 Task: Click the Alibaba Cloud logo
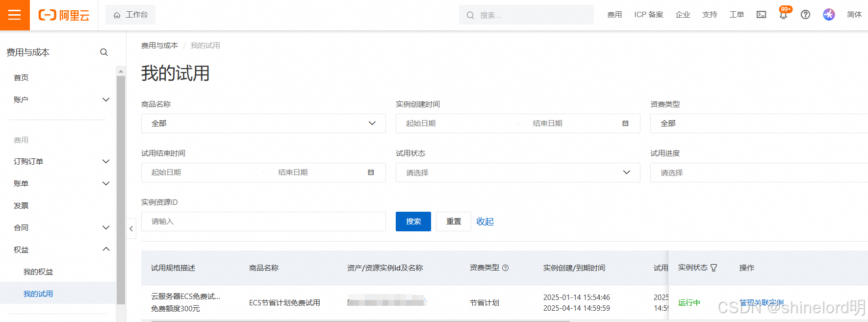click(x=64, y=15)
